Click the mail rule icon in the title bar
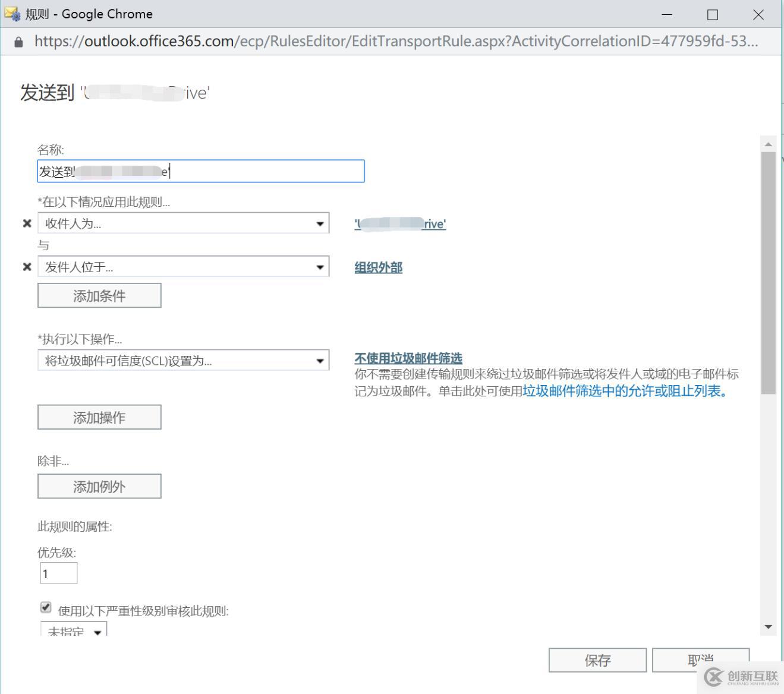This screenshot has width=784, height=694. tap(12, 14)
